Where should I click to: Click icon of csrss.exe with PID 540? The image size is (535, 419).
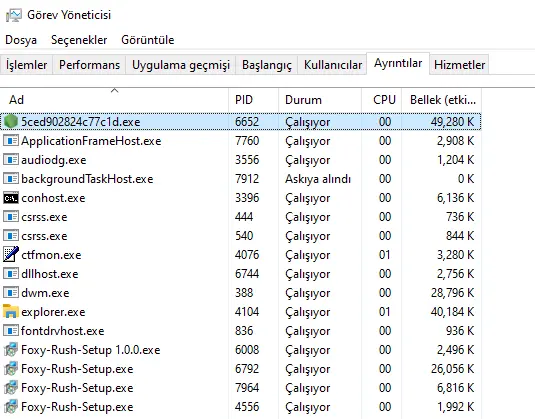[x=11, y=236]
